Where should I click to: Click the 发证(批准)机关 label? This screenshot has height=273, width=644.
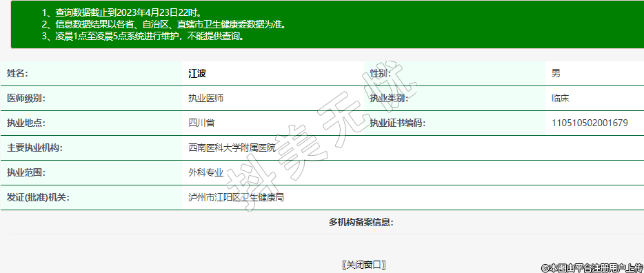click(38, 197)
